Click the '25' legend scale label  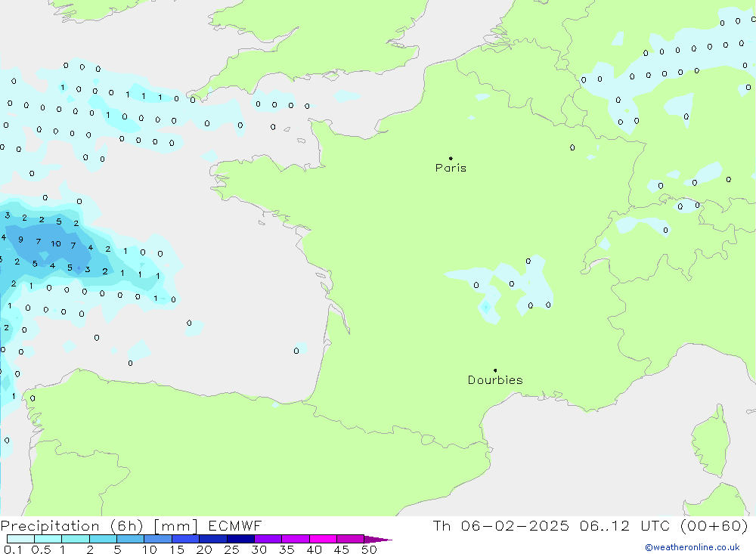pyautogui.click(x=231, y=549)
